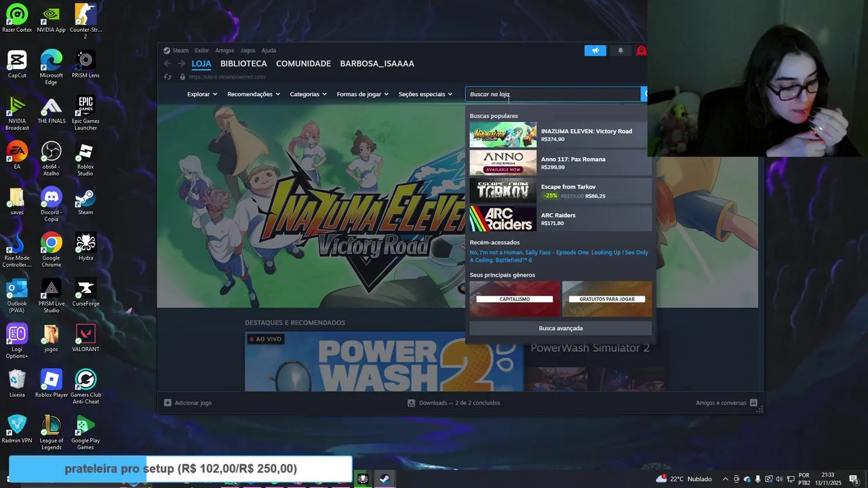Image resolution: width=868 pixels, height=488 pixels.
Task: Open Steam notifications bell
Action: coord(620,51)
